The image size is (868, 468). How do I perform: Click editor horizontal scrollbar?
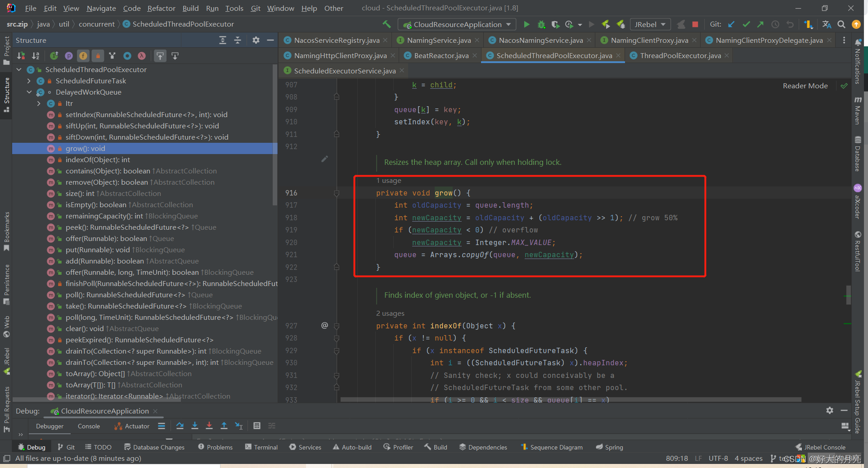(x=571, y=400)
